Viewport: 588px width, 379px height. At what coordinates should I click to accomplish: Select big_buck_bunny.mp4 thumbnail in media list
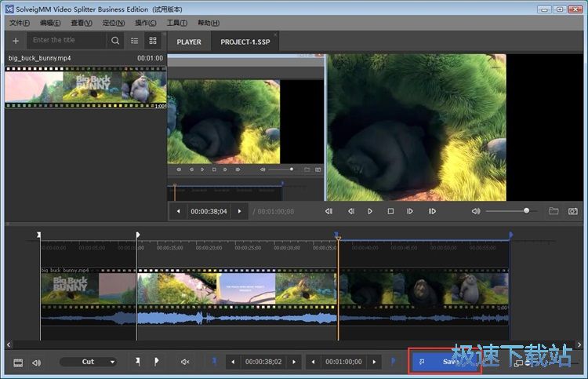click(x=85, y=88)
